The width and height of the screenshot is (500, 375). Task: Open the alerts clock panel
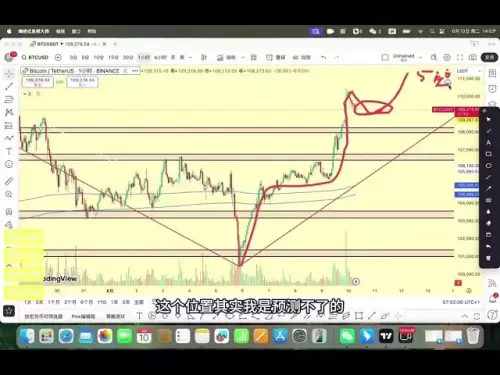tap(492, 88)
